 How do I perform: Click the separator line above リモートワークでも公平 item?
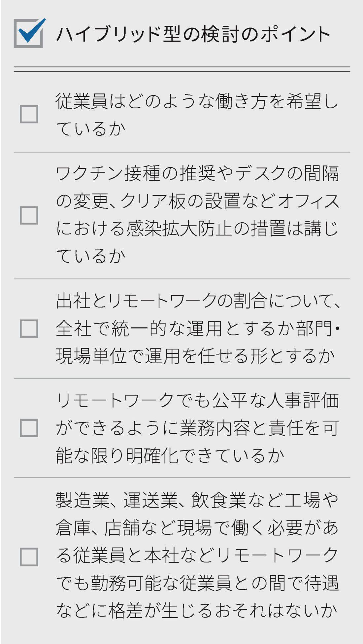[x=182, y=378]
